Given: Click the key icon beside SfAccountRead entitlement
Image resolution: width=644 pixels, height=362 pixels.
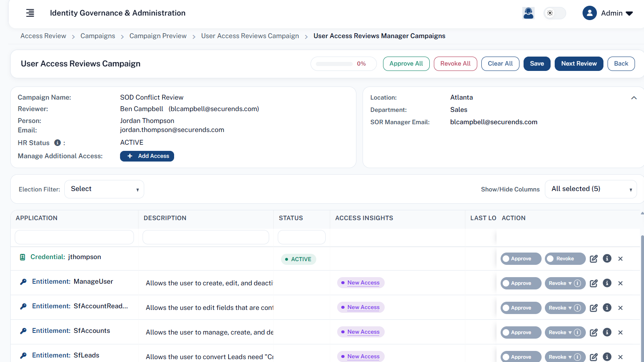Looking at the screenshot, I should pos(23,306).
